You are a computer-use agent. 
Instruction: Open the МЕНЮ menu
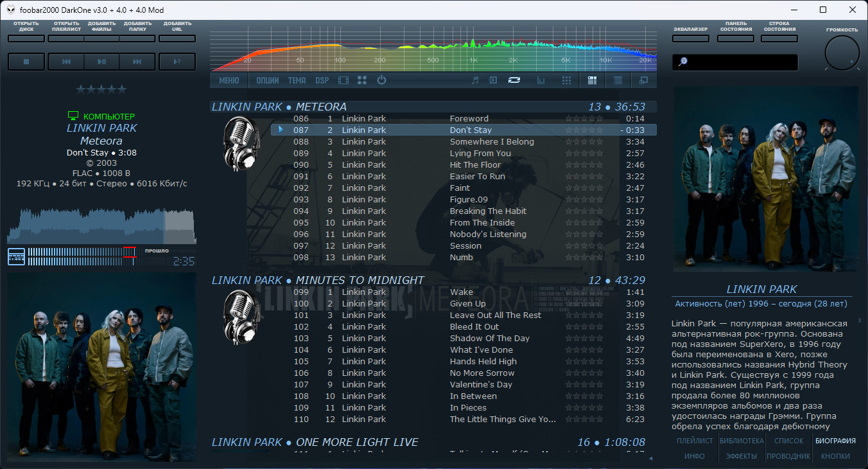(x=229, y=80)
